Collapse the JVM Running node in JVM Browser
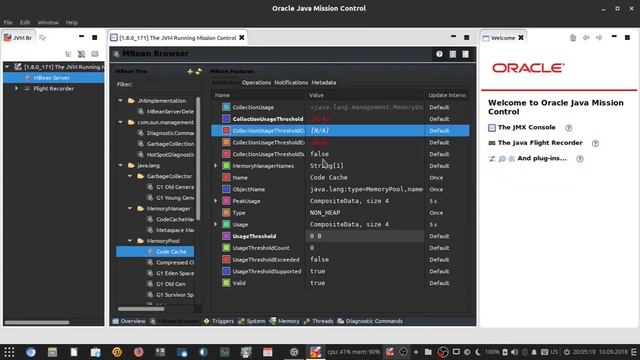The width and height of the screenshot is (640, 360). click(x=7, y=67)
